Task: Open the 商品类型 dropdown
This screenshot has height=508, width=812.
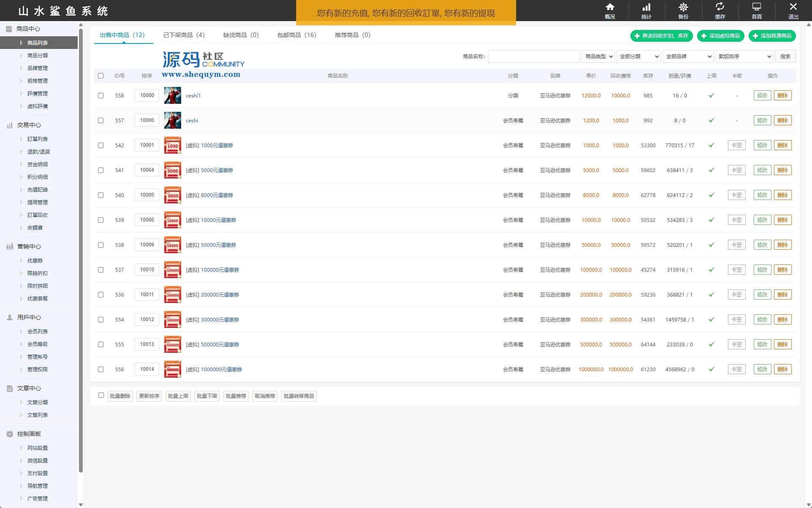Action: pyautogui.click(x=598, y=57)
